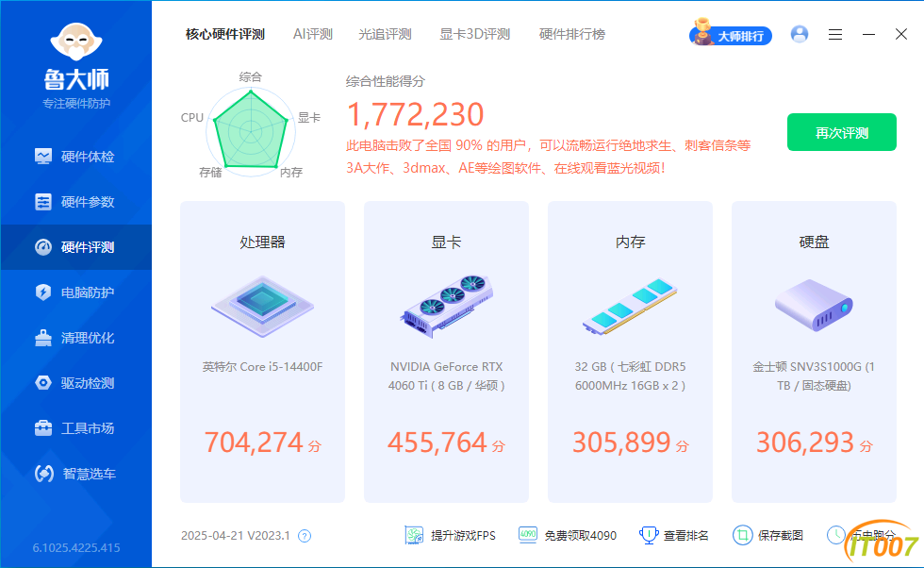Open 驱动检测 in the sidebar
The image size is (924, 568).
pyautogui.click(x=75, y=383)
